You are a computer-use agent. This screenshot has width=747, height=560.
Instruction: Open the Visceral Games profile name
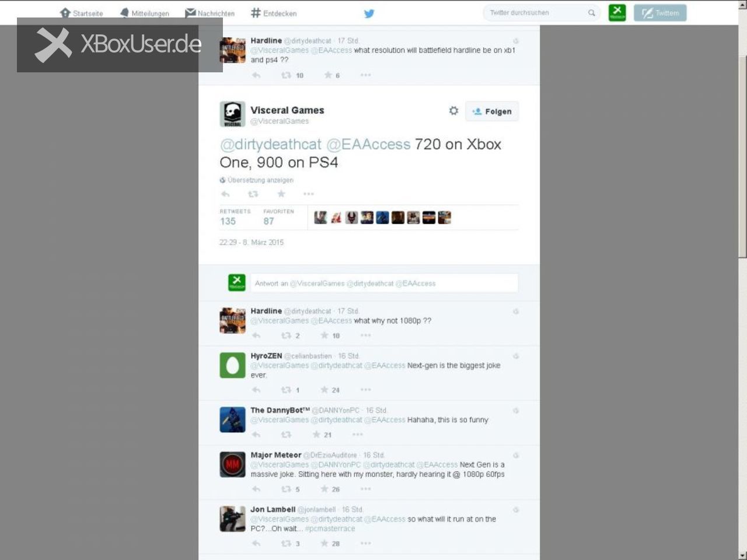(287, 110)
